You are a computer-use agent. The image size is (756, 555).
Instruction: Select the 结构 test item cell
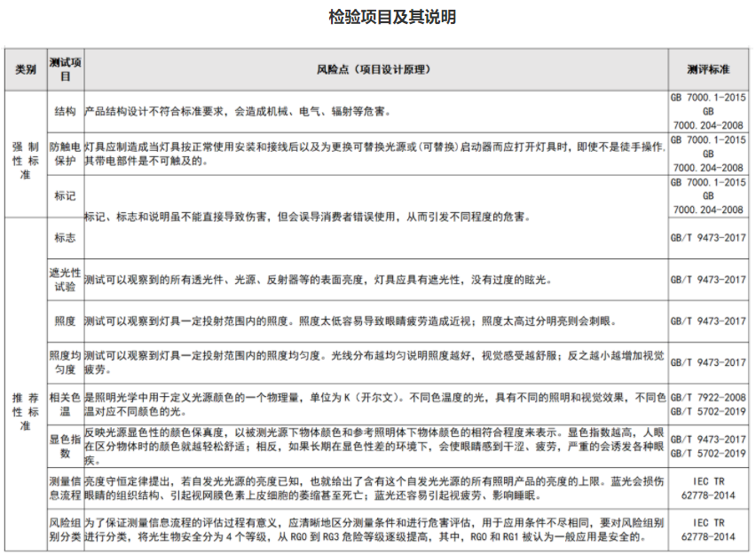click(65, 112)
